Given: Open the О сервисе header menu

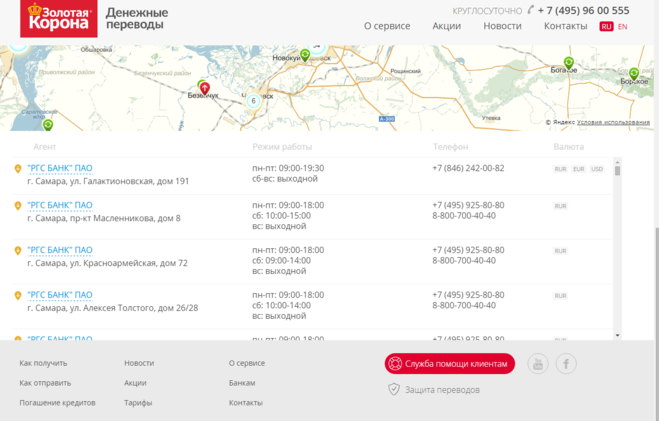Looking at the screenshot, I should click(x=386, y=26).
